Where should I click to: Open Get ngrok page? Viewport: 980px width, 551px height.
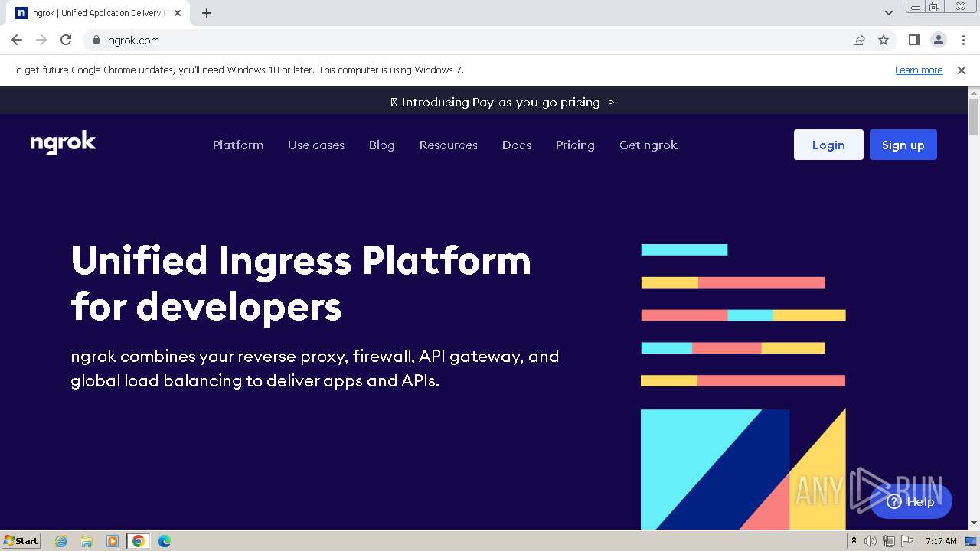click(x=648, y=145)
